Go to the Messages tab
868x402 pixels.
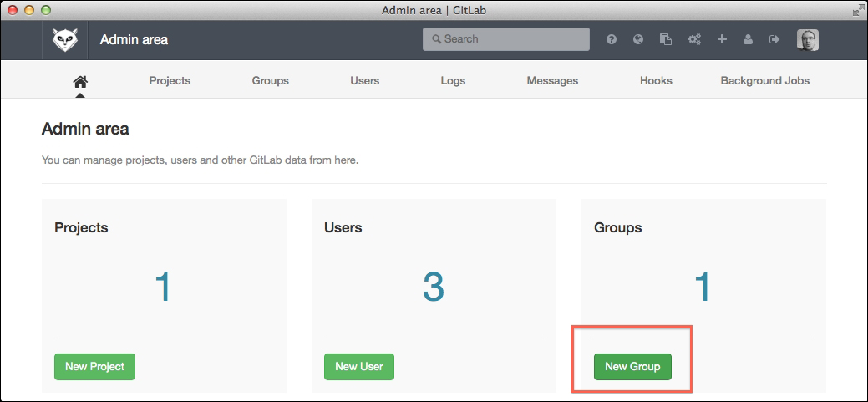[552, 81]
